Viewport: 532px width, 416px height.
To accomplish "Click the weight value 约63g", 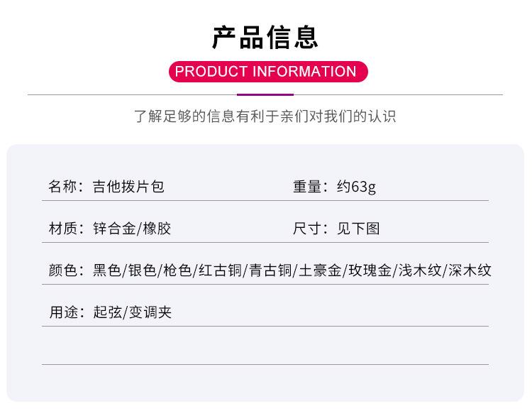I will [357, 187].
